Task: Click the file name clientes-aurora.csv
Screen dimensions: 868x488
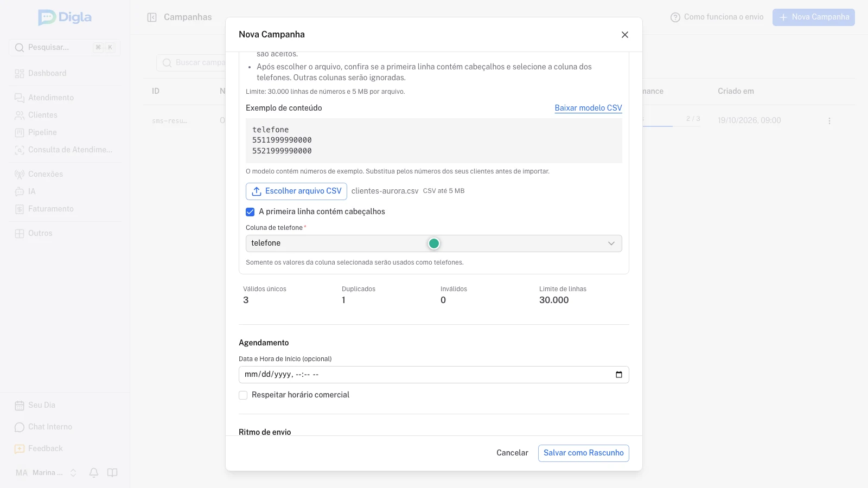Action: [385, 191]
